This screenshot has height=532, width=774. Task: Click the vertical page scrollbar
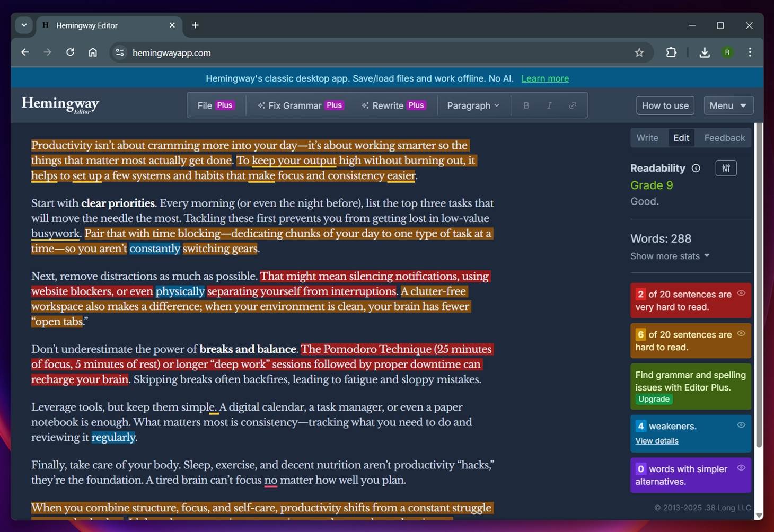pos(759,286)
